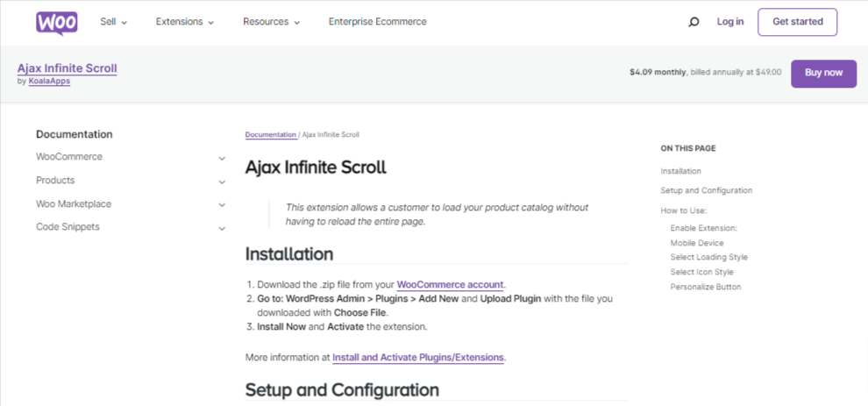Jump to Setup and Configuration section link
The image size is (868, 406).
click(707, 190)
